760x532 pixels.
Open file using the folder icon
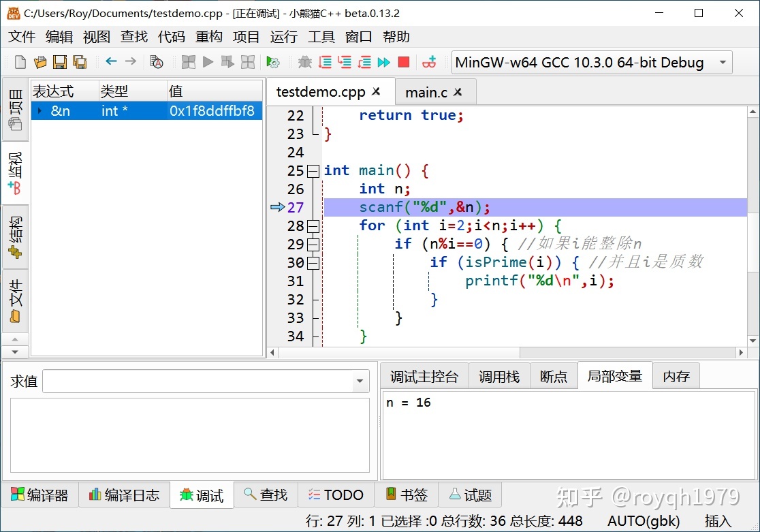pos(40,62)
